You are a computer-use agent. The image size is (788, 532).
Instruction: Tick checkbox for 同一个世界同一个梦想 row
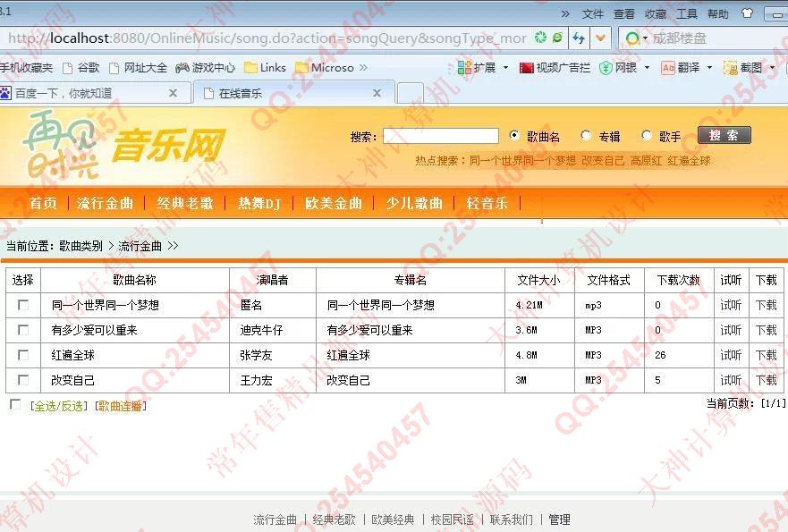23,305
